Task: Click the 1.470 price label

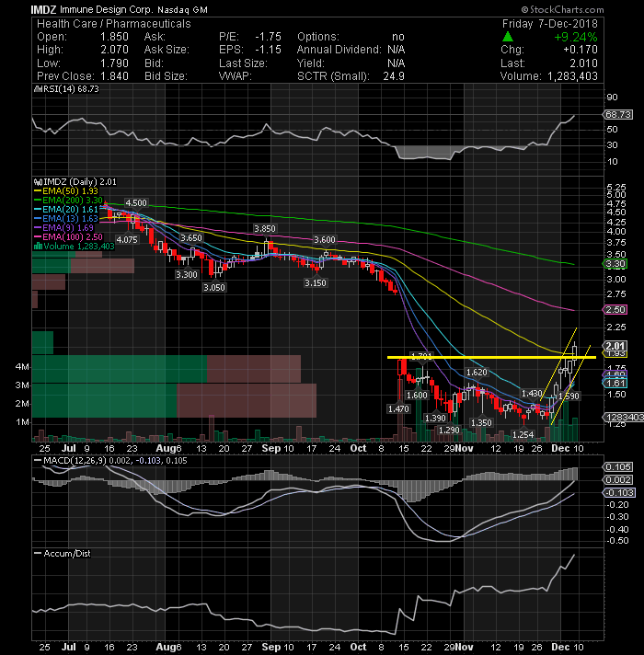Action: [398, 409]
